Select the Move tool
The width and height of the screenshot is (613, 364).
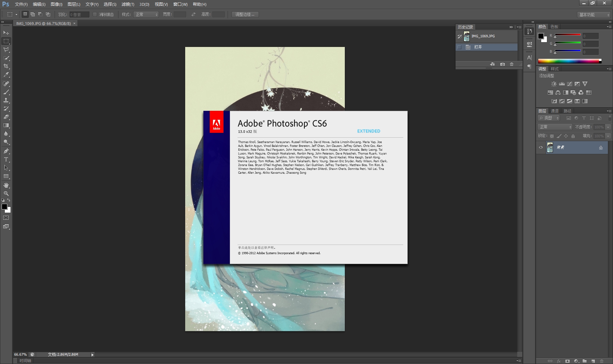click(6, 33)
